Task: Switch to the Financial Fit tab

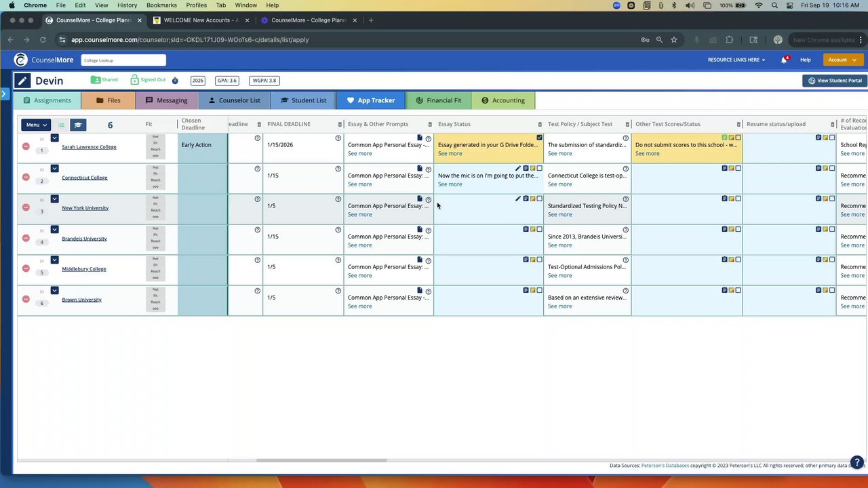Action: (438, 100)
